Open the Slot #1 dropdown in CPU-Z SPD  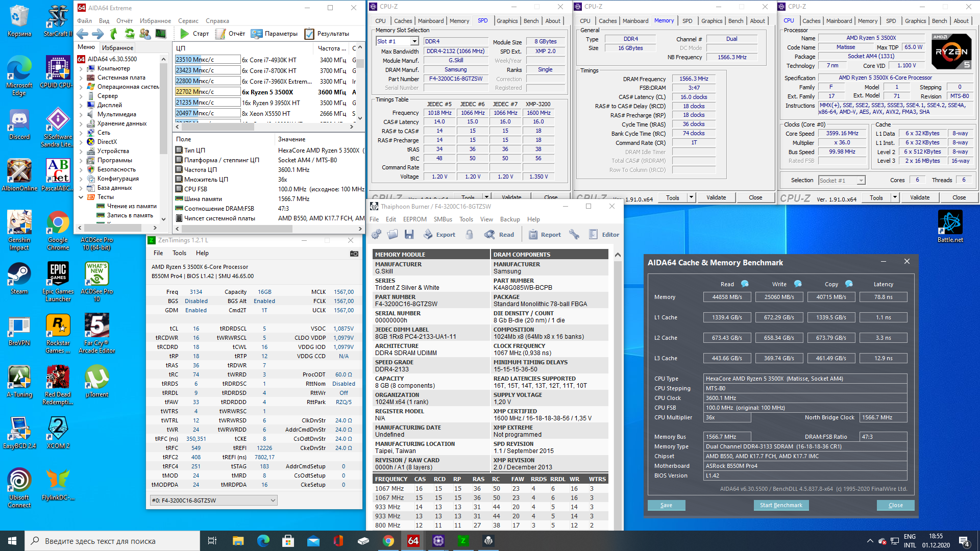coord(414,41)
